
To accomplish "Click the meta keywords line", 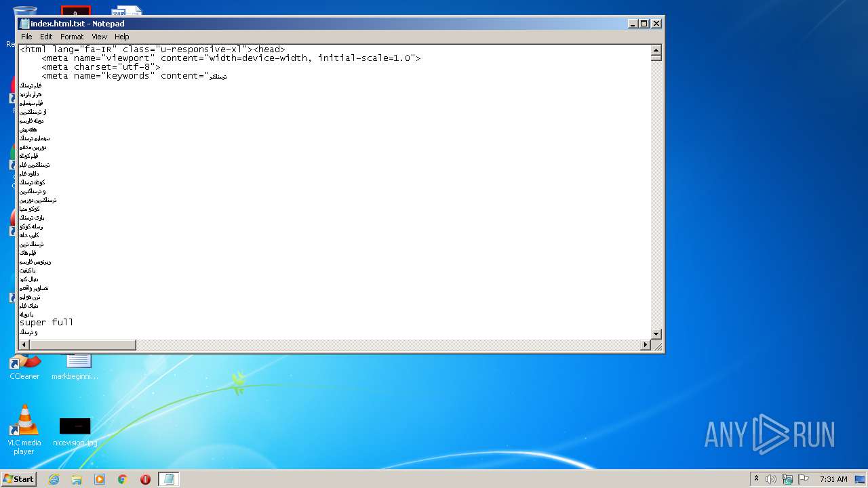I will pos(134,76).
